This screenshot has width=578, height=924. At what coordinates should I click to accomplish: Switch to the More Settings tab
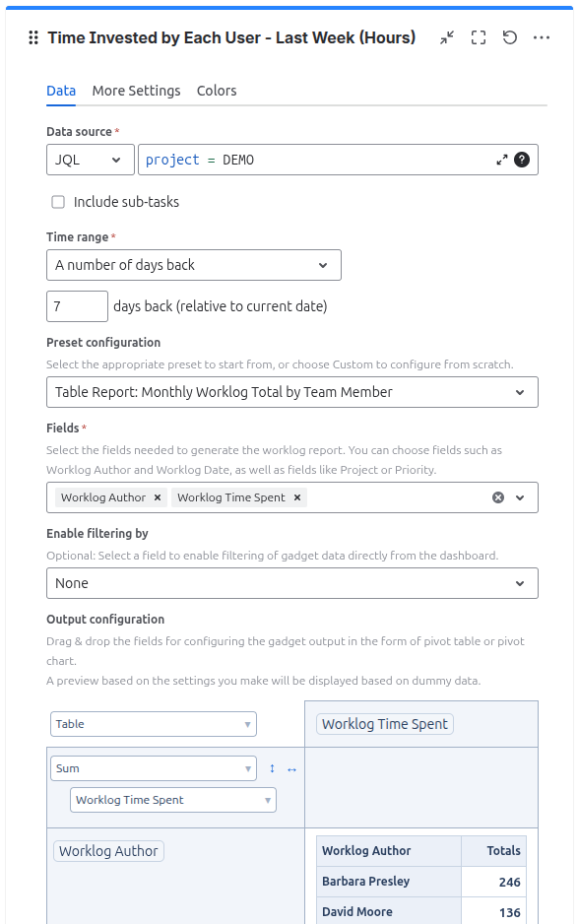136,91
